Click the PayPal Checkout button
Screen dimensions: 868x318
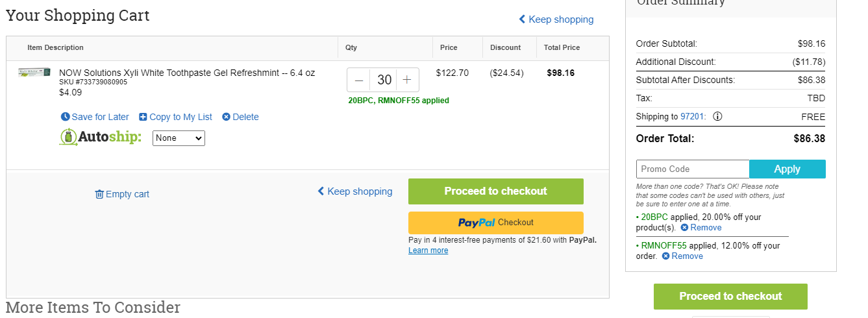pos(496,223)
